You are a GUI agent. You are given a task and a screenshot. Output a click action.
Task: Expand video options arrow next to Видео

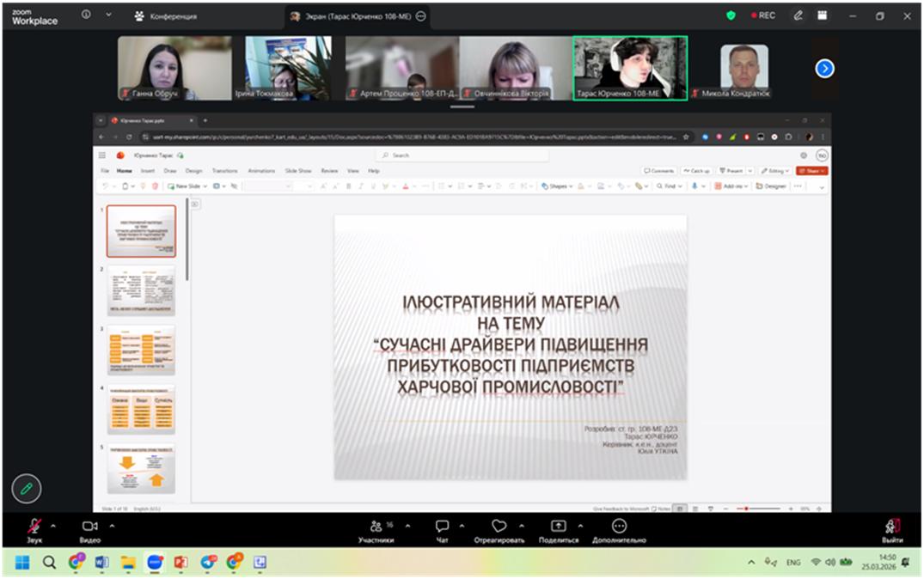112,526
